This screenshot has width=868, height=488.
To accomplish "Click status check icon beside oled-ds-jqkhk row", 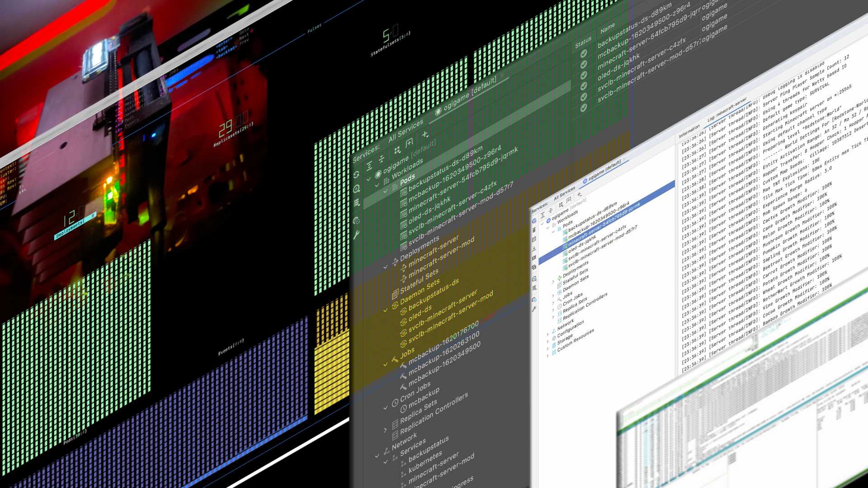I will [584, 86].
